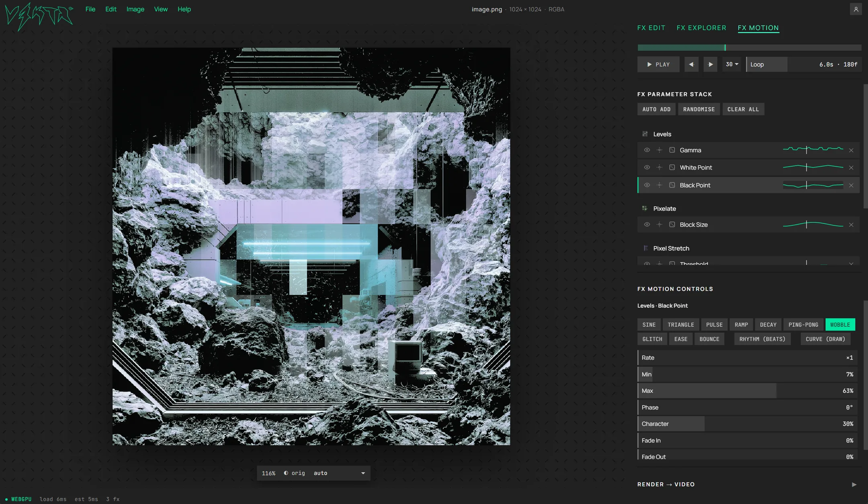Open the Help menu
868x504 pixels.
[184, 9]
